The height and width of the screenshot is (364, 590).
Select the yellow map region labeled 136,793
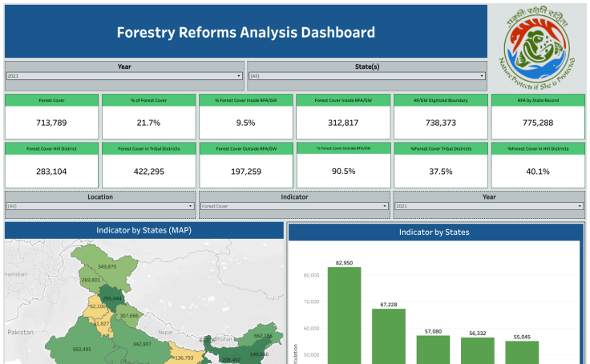tap(183, 355)
